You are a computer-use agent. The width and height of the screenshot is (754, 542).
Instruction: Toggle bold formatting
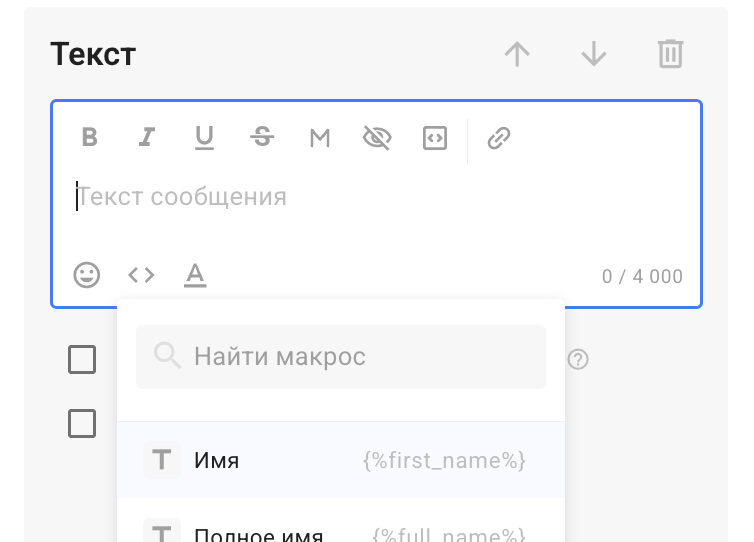coord(89,138)
